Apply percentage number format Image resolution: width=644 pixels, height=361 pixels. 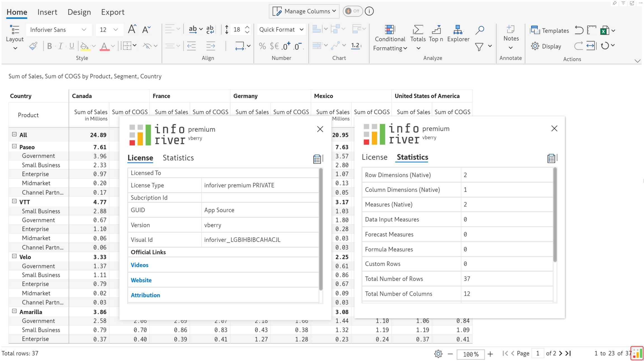(x=262, y=46)
